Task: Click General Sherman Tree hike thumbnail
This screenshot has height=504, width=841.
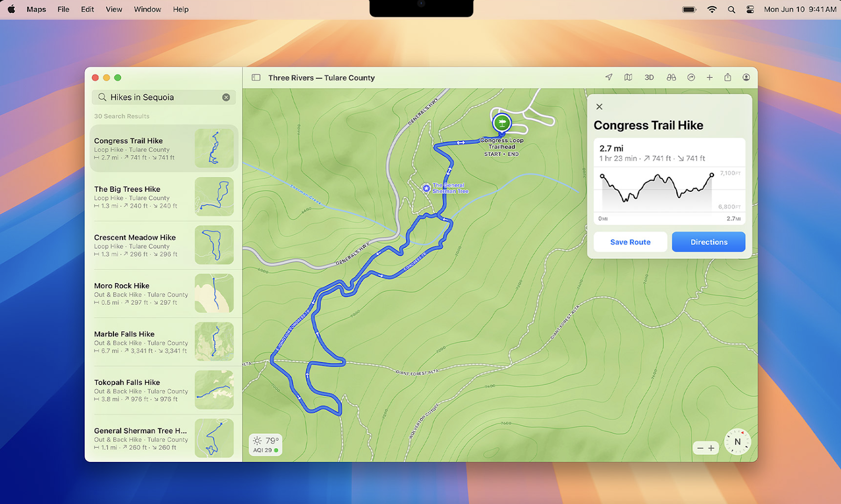Action: (x=214, y=438)
